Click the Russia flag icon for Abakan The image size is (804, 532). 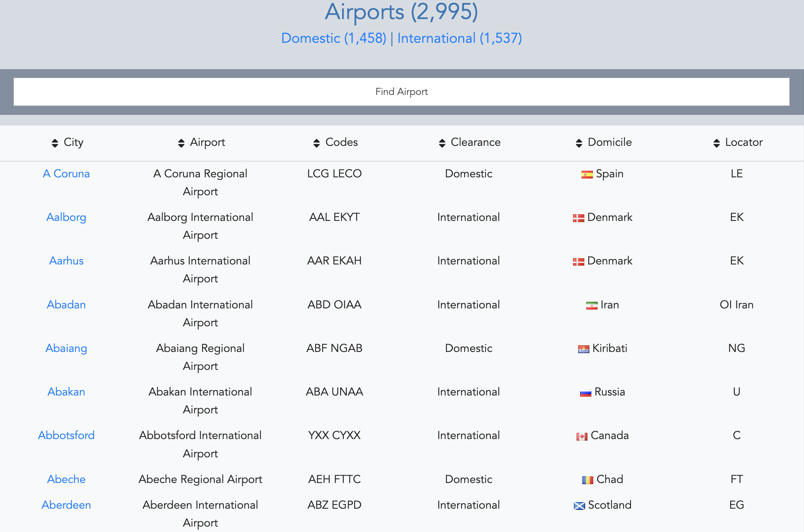point(585,392)
